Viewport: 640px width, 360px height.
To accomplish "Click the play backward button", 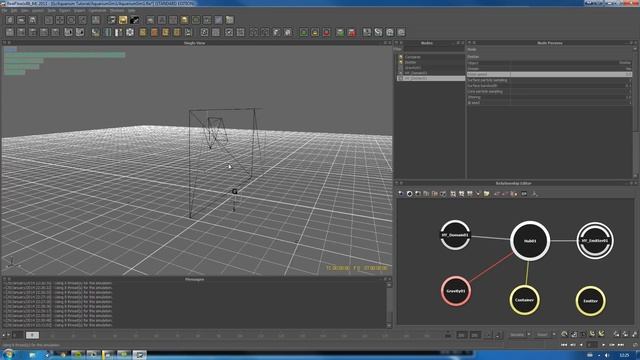I will [581, 345].
